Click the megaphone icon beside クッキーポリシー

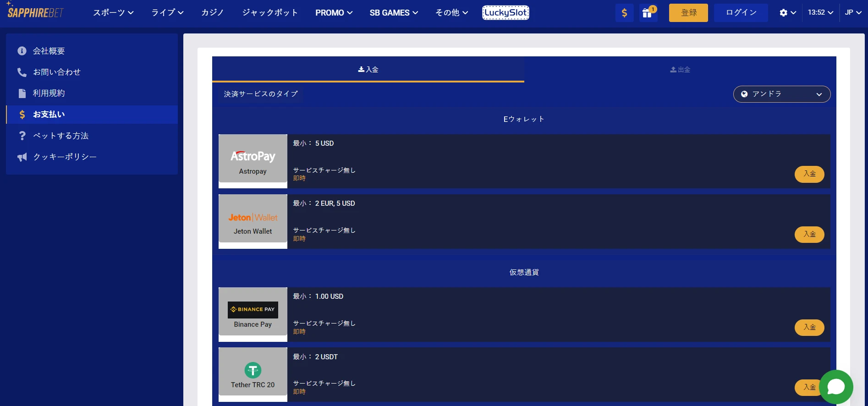22,157
